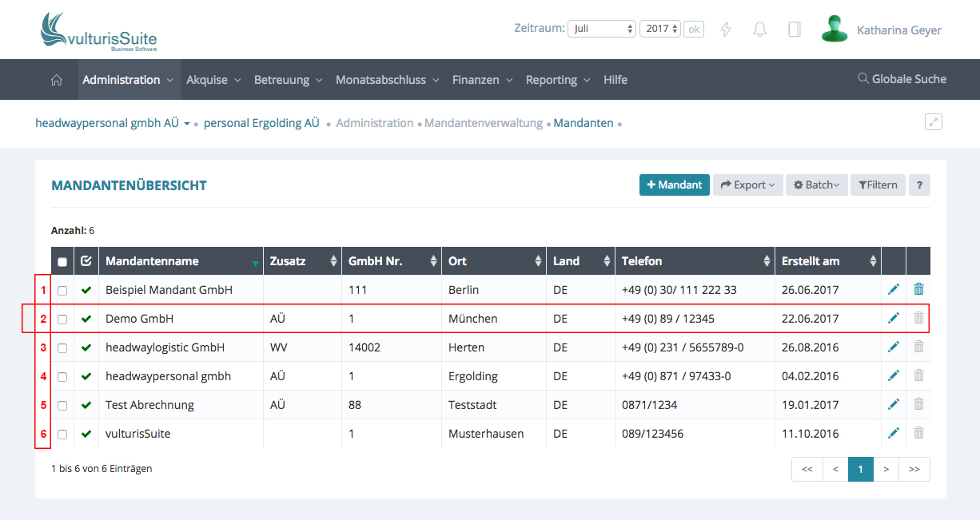
Task: Click the home icon in navigation bar
Action: [x=56, y=80]
